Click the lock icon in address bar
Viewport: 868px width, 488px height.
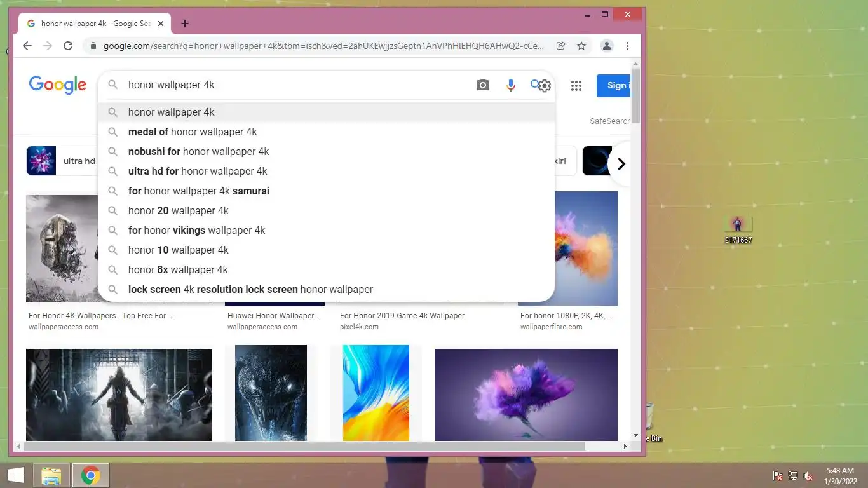click(x=93, y=46)
